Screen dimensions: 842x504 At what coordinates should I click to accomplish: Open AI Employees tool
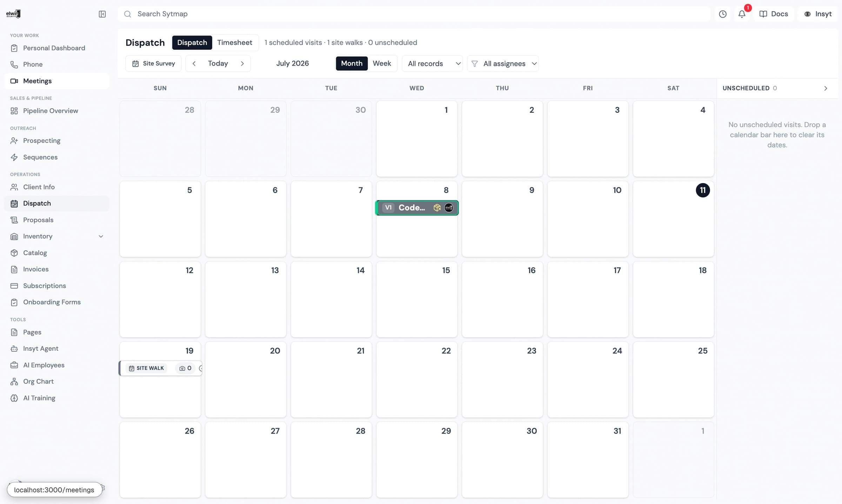[x=57, y=365]
